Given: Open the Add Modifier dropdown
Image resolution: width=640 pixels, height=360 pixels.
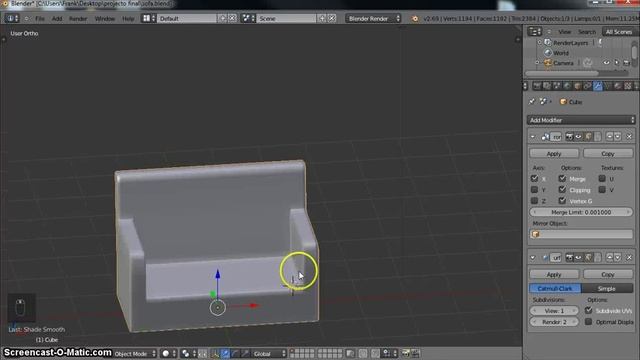Looking at the screenshot, I should pyautogui.click(x=581, y=120).
